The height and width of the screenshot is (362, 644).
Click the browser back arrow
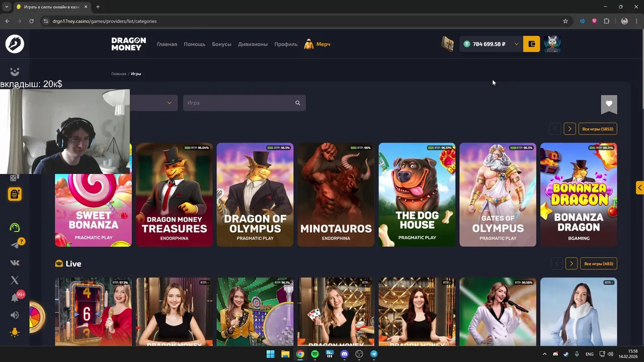coord(7,21)
